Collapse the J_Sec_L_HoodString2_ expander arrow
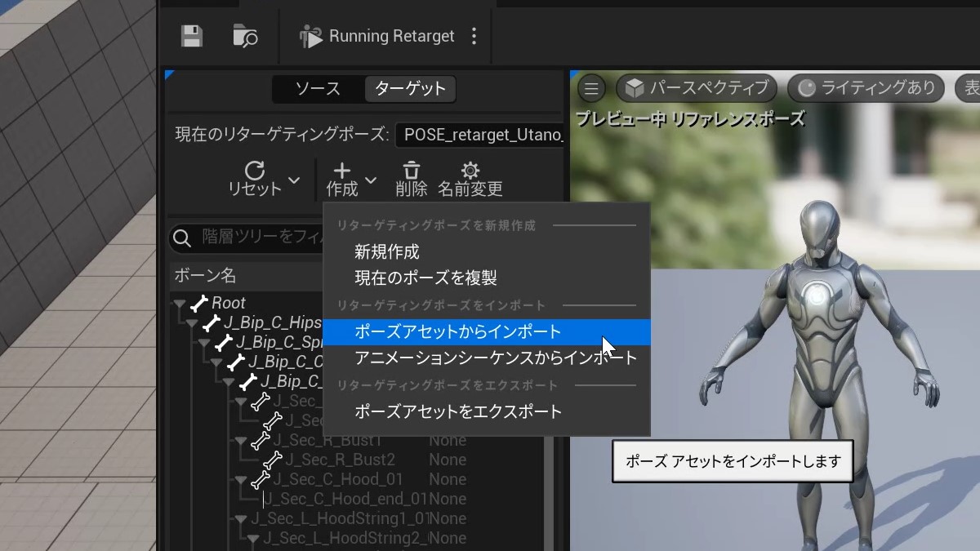This screenshot has height=551, width=980. pyautogui.click(x=252, y=539)
